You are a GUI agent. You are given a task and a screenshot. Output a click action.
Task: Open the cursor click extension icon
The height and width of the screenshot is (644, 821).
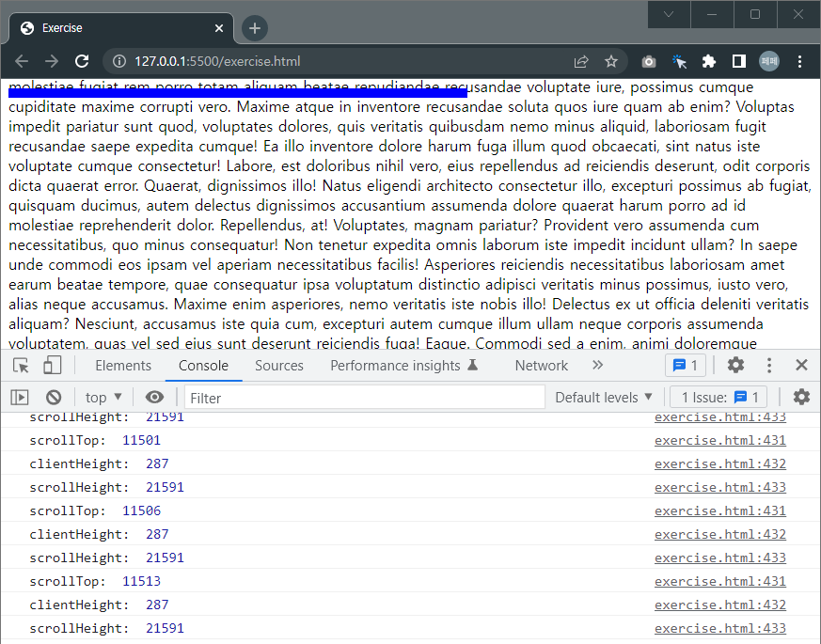(679, 61)
